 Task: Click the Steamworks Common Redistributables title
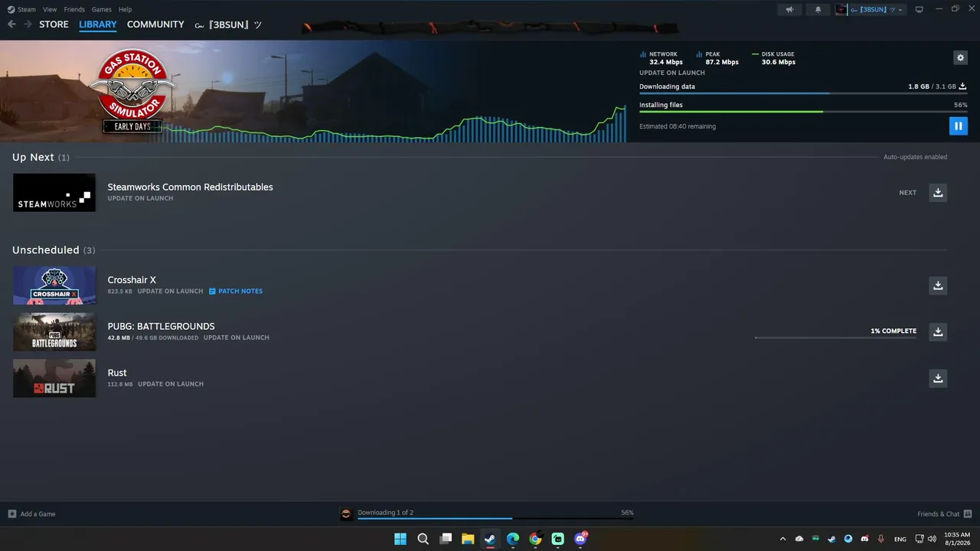tap(190, 187)
